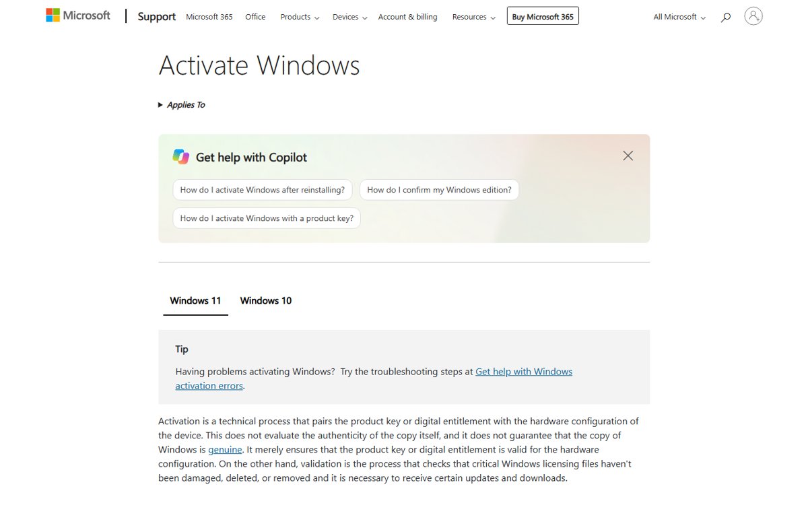Open Microsoft 365 nav item
The image size is (808, 532).
[209, 17]
